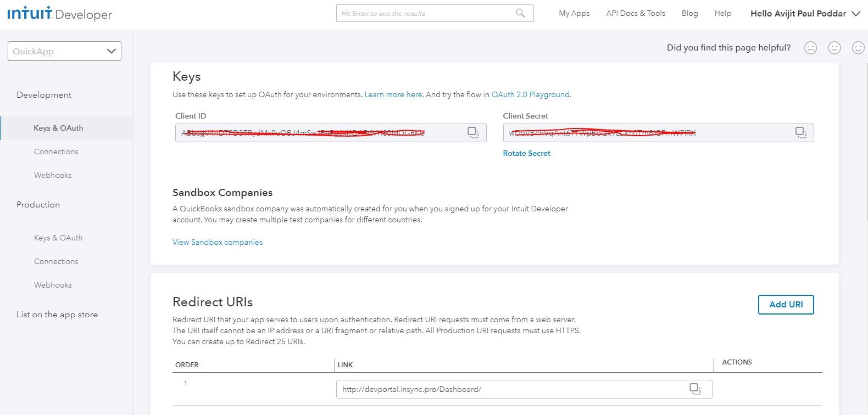Open My Apps in top navigation
Screen dimensions: 868x415
[x=574, y=13]
